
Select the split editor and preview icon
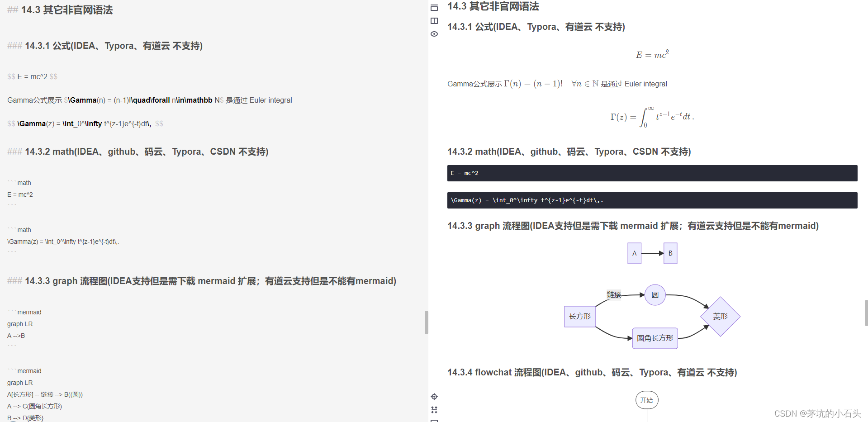pos(434,21)
